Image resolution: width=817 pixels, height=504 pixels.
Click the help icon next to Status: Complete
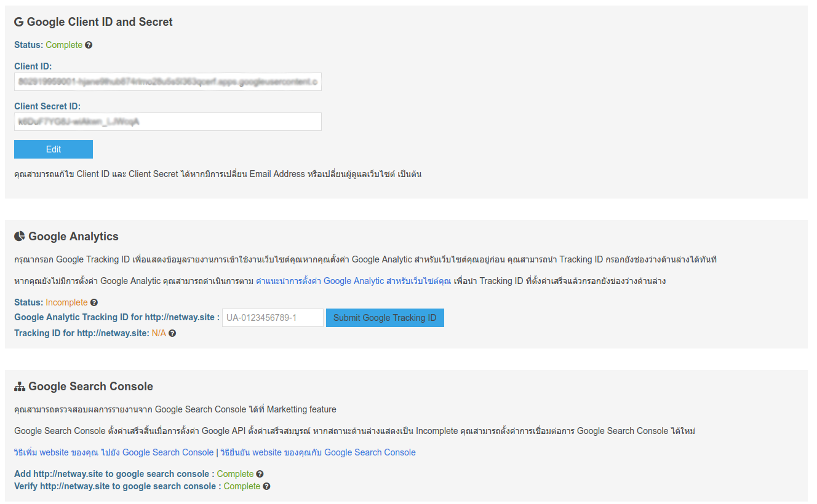click(89, 45)
